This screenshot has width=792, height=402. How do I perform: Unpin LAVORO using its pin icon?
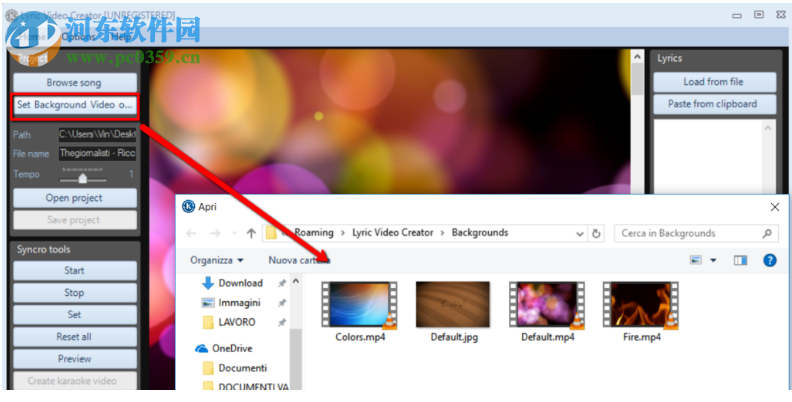tap(282, 322)
